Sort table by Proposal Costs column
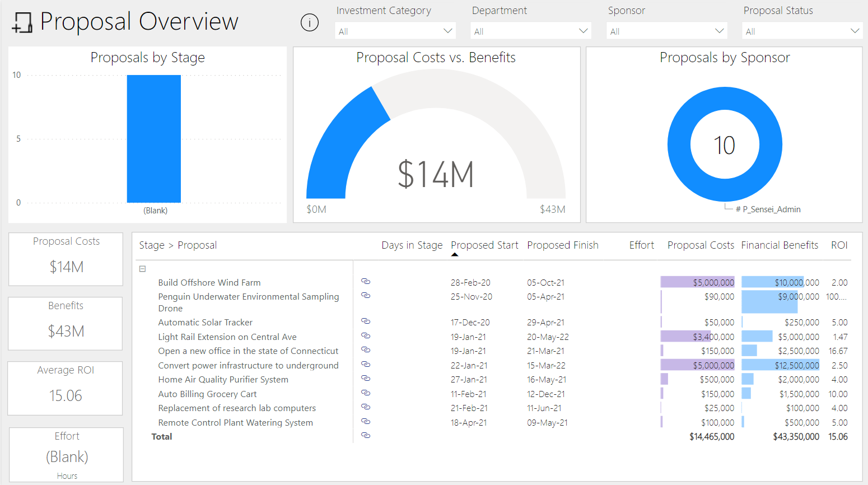The image size is (868, 485). 701,245
